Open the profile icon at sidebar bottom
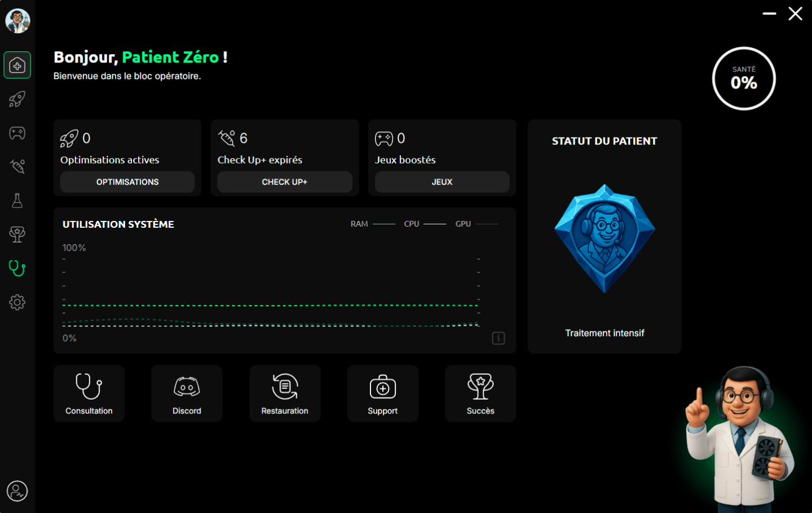 [17, 492]
